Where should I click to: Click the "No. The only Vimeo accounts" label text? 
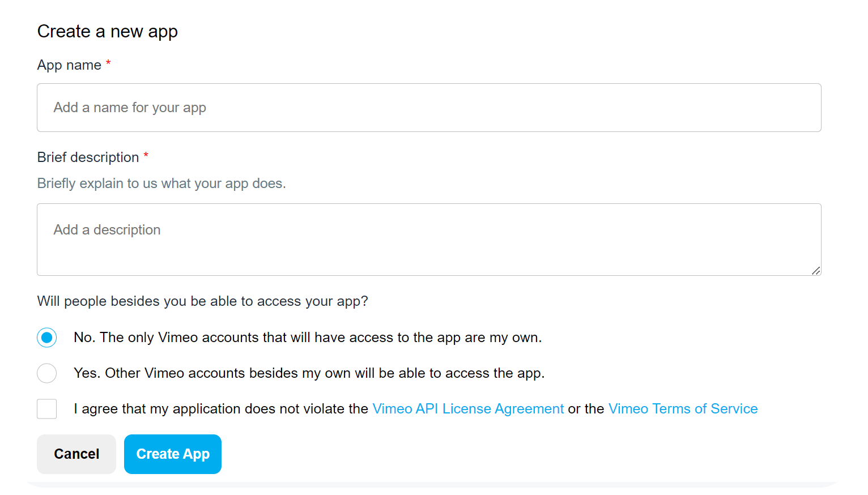(x=307, y=338)
